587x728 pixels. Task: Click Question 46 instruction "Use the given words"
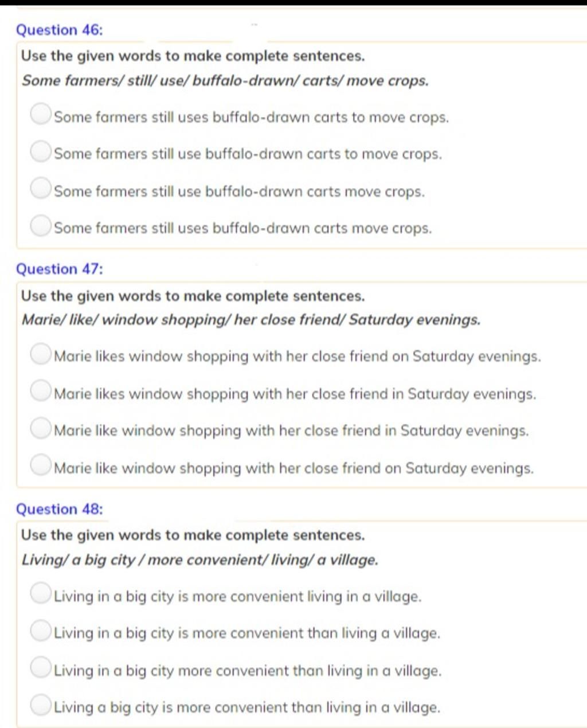(193, 56)
